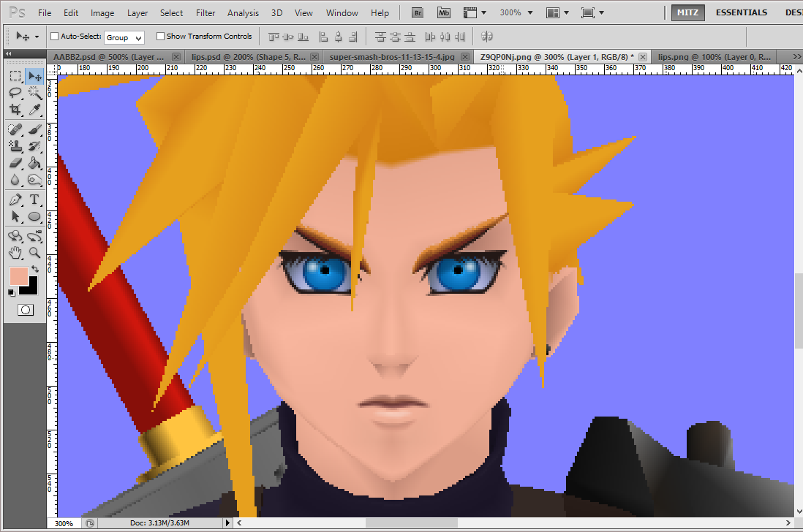
Task: Show hidden document tabs with double arrow
Action: point(797,57)
